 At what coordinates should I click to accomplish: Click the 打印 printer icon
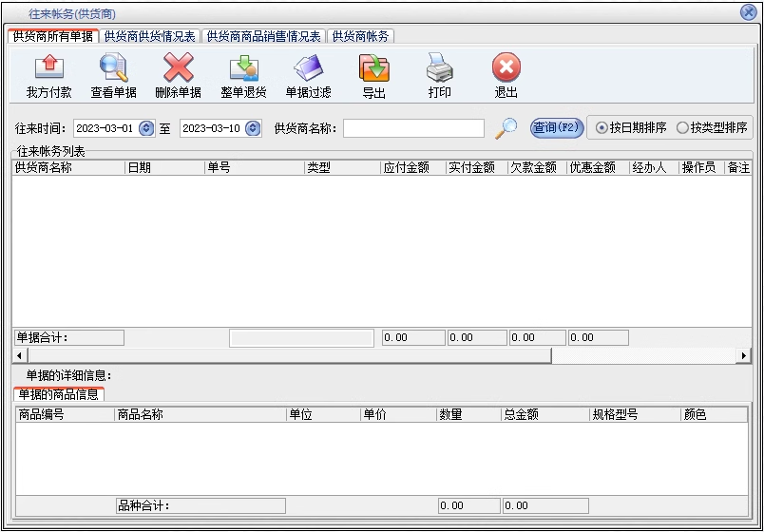coord(440,67)
